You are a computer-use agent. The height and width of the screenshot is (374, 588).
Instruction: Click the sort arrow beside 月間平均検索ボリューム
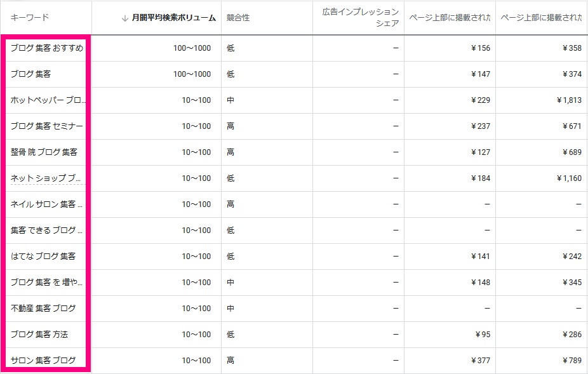(125, 18)
